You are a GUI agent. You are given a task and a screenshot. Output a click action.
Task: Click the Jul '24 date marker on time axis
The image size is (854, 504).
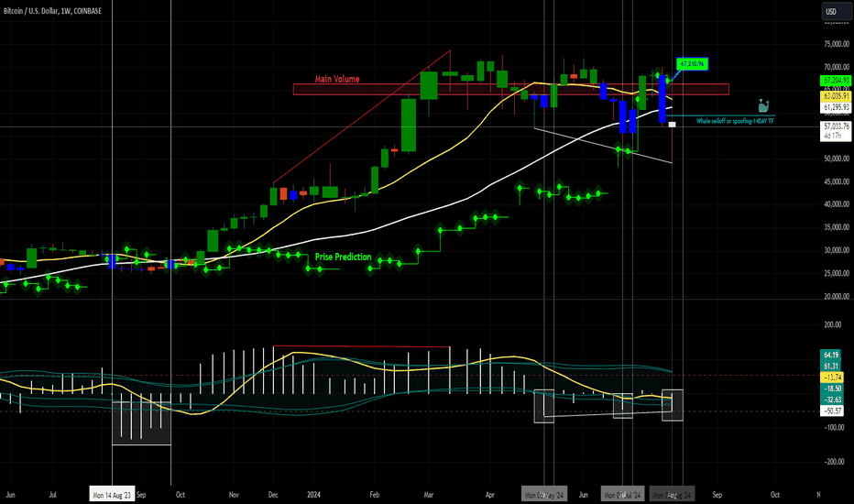623,495
